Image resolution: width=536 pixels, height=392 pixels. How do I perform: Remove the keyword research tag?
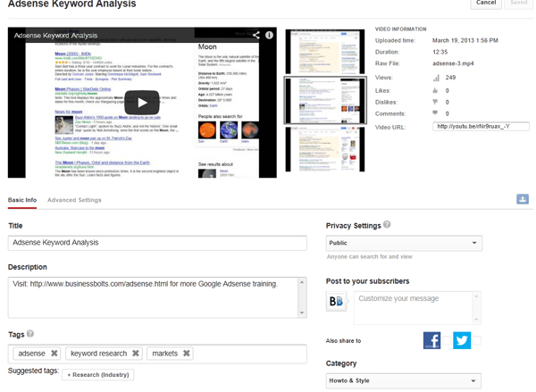(x=136, y=354)
